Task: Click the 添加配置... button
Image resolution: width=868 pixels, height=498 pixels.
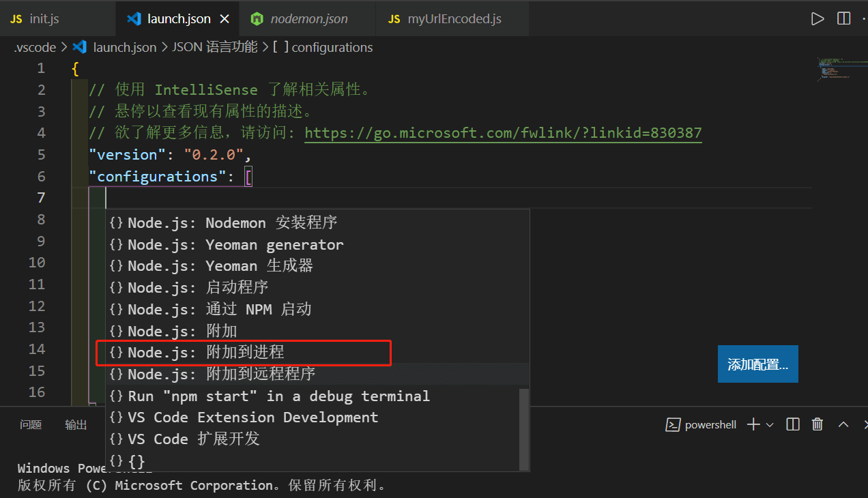Action: point(757,364)
